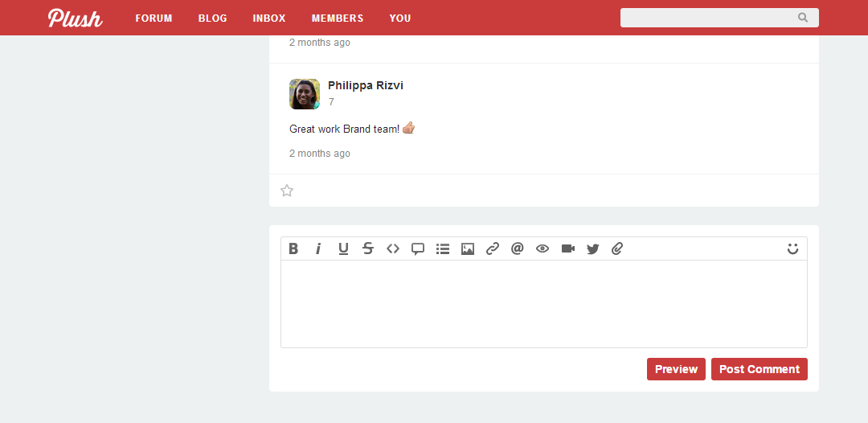Insert spoiler using the eye icon

pos(542,248)
